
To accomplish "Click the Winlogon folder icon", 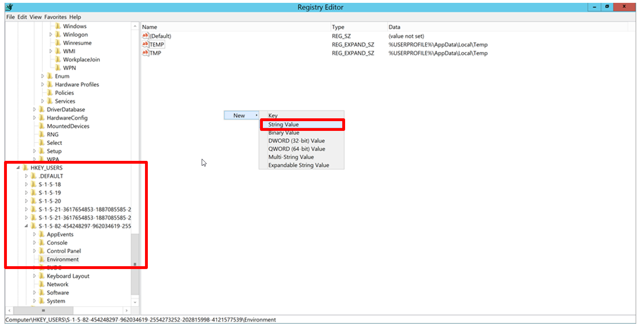I will [58, 34].
